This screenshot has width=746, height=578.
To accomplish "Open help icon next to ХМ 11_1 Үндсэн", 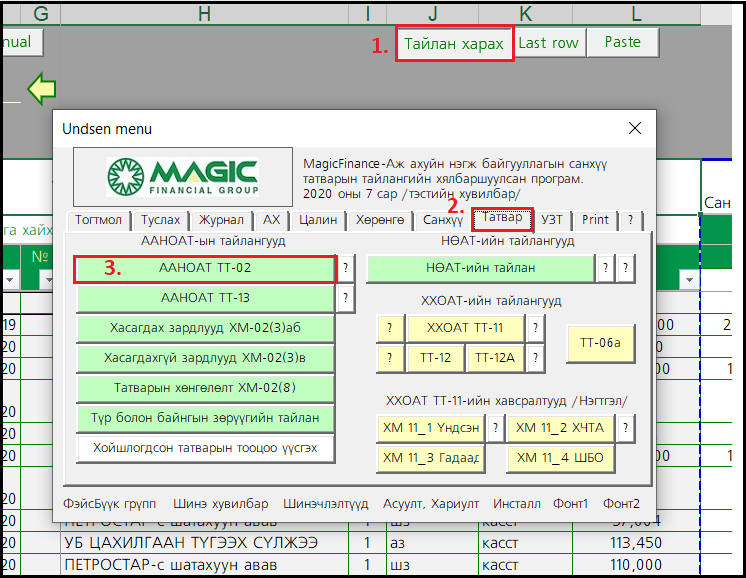I will [495, 428].
